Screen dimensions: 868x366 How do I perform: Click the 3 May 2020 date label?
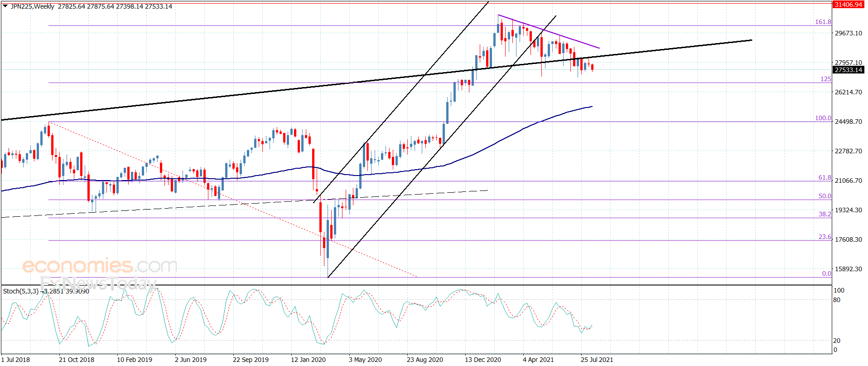coord(365,360)
